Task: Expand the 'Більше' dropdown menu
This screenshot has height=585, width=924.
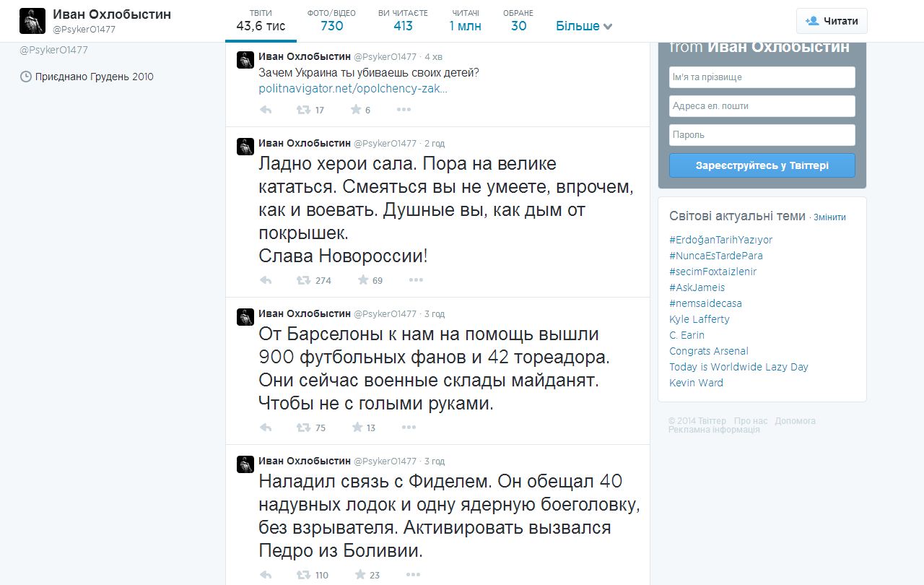Action: 584,26
